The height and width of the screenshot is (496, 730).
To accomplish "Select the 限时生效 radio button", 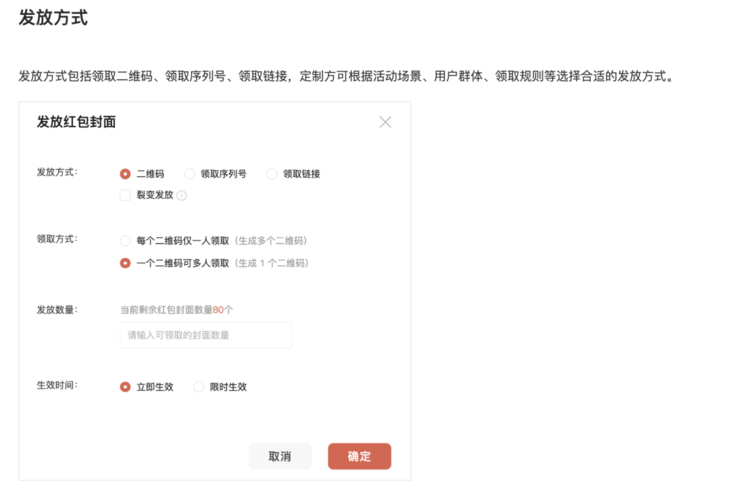I will [199, 387].
